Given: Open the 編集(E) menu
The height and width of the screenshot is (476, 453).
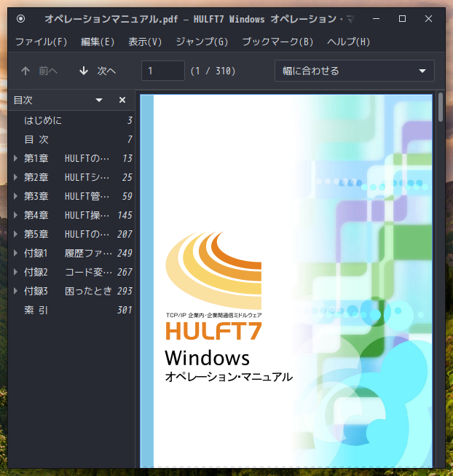Looking at the screenshot, I should [98, 42].
